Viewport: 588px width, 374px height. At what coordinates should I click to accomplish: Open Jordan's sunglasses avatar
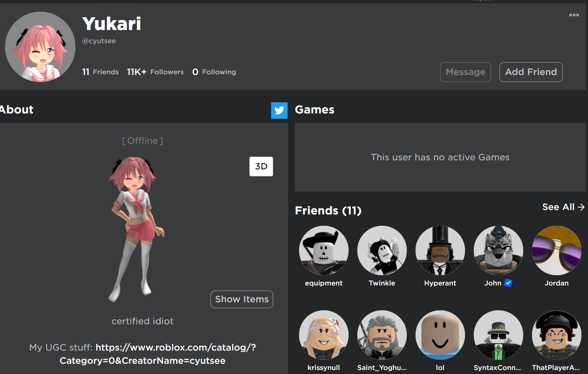tap(557, 251)
